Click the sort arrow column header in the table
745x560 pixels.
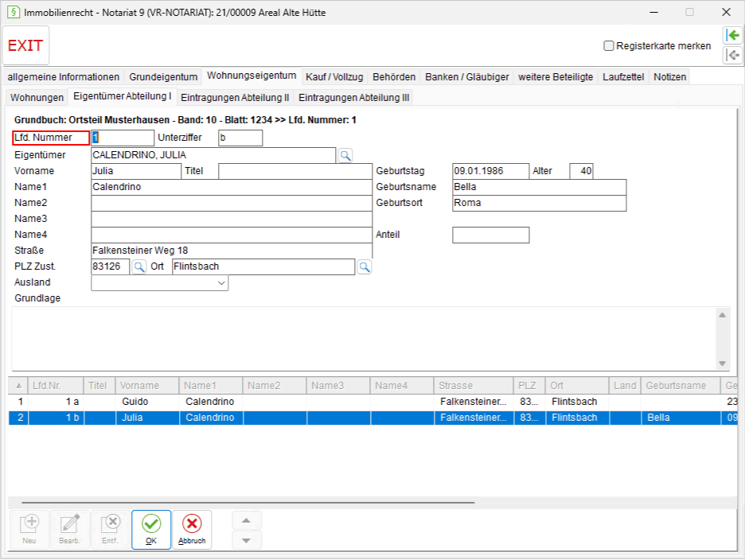coord(19,386)
